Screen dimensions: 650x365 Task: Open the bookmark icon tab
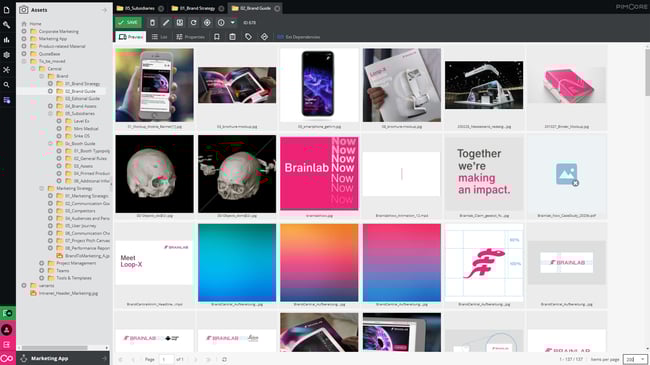coord(217,37)
